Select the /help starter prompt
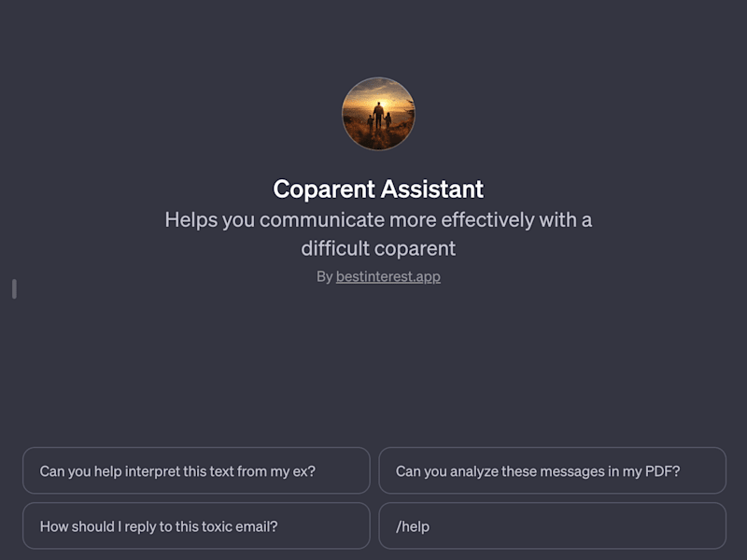This screenshot has height=560, width=747. tap(552, 525)
